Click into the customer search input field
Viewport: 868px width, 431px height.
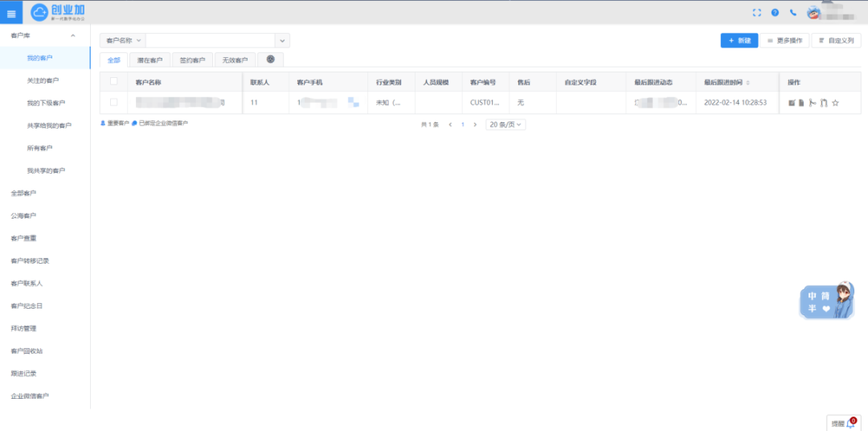pyautogui.click(x=209, y=40)
